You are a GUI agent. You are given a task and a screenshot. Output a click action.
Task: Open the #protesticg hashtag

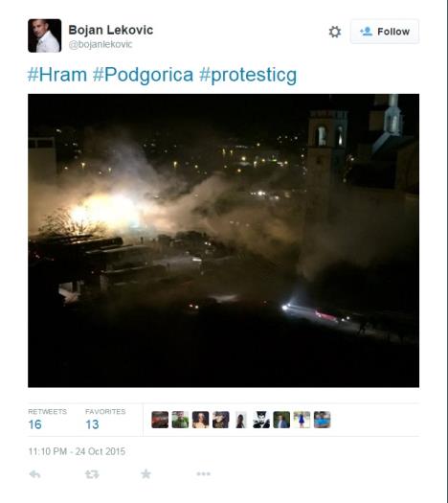(248, 76)
